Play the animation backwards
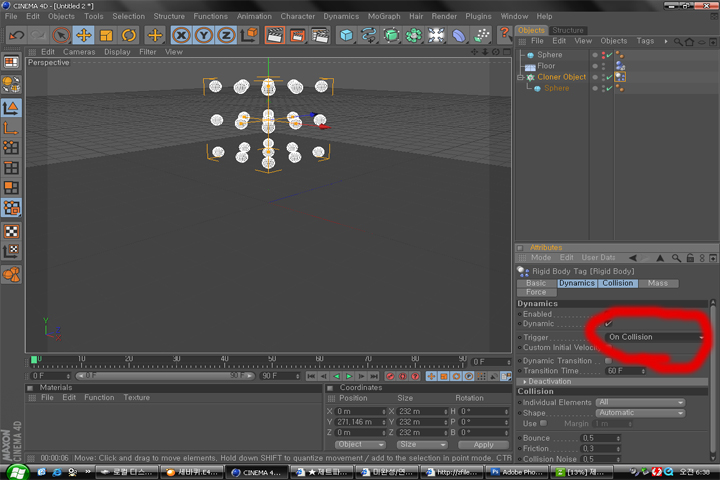The width and height of the screenshot is (720, 480). tap(337, 376)
